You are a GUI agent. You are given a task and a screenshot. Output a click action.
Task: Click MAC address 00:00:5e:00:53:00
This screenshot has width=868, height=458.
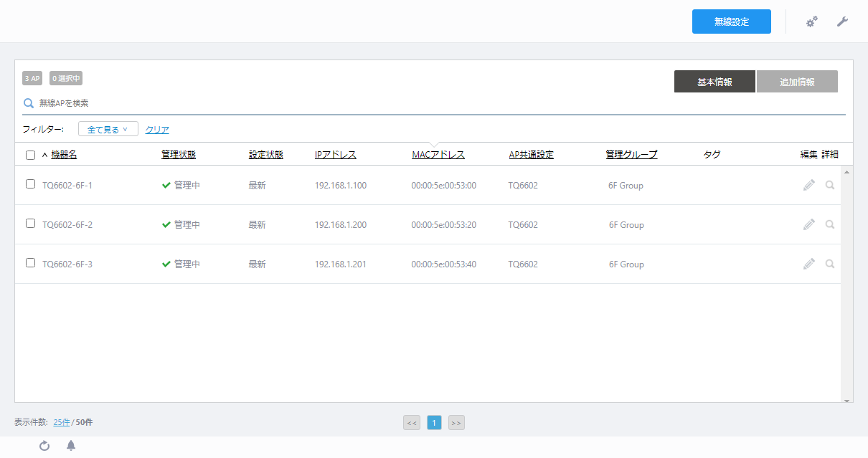(x=444, y=185)
